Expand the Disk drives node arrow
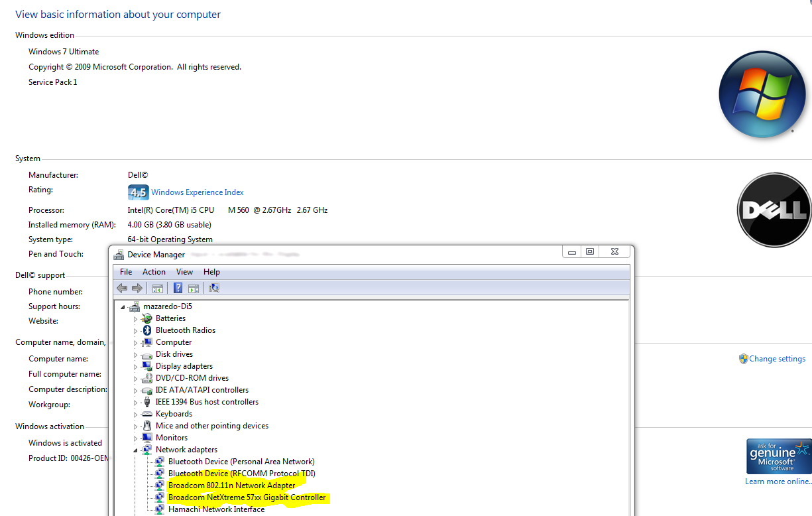The image size is (812, 516). click(136, 355)
